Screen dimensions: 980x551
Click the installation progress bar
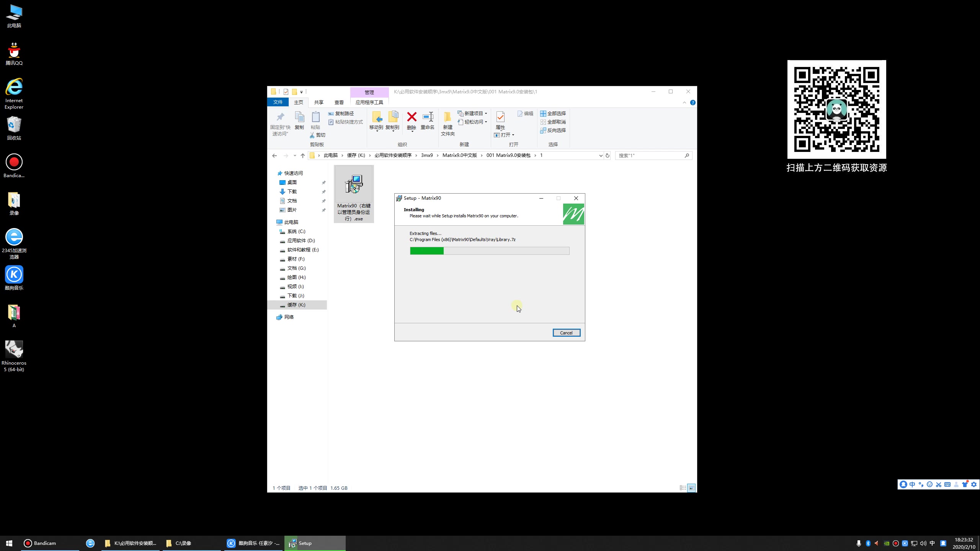click(490, 251)
